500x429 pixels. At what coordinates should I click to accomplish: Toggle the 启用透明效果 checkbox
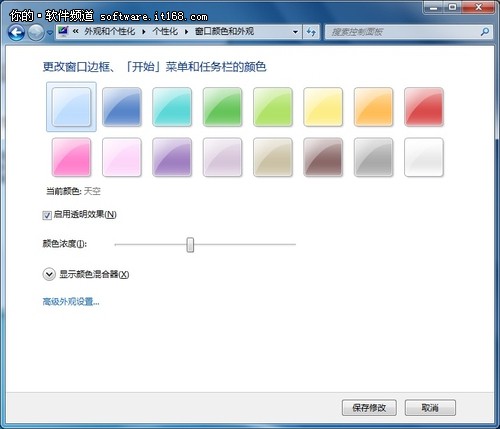point(47,215)
